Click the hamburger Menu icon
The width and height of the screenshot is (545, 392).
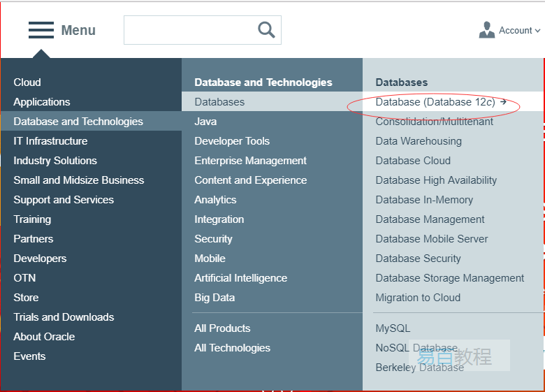[41, 30]
